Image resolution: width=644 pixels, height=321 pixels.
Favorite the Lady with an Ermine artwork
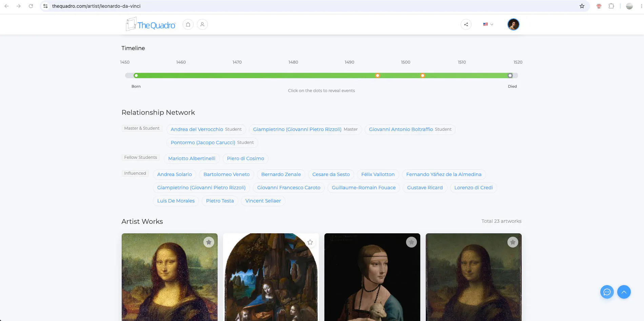tap(411, 242)
